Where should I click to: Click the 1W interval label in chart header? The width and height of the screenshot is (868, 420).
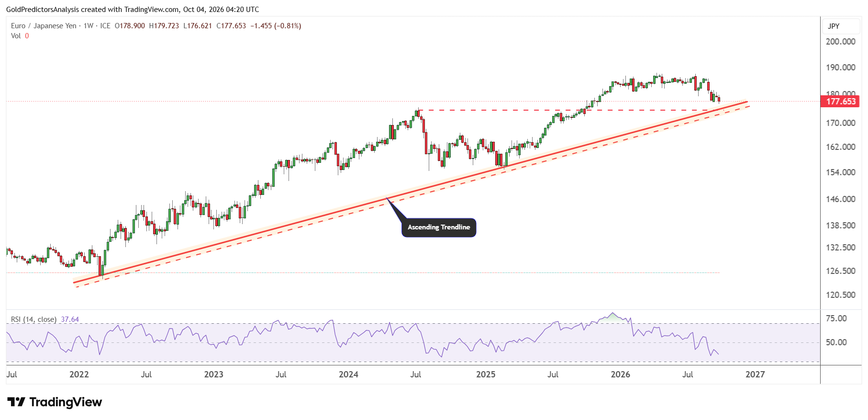tap(89, 26)
